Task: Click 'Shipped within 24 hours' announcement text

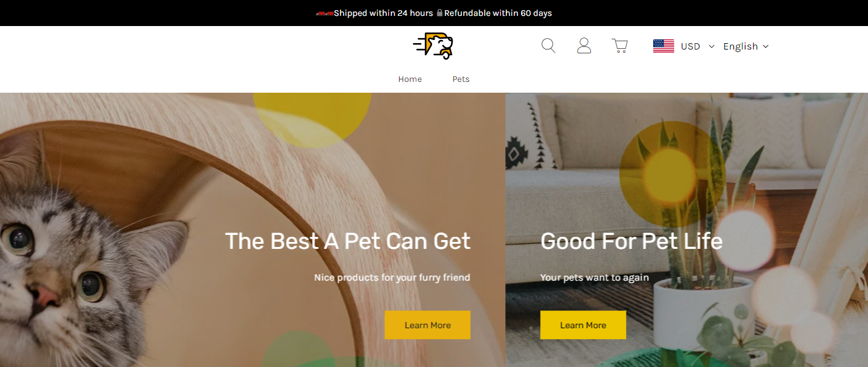Action: click(383, 13)
